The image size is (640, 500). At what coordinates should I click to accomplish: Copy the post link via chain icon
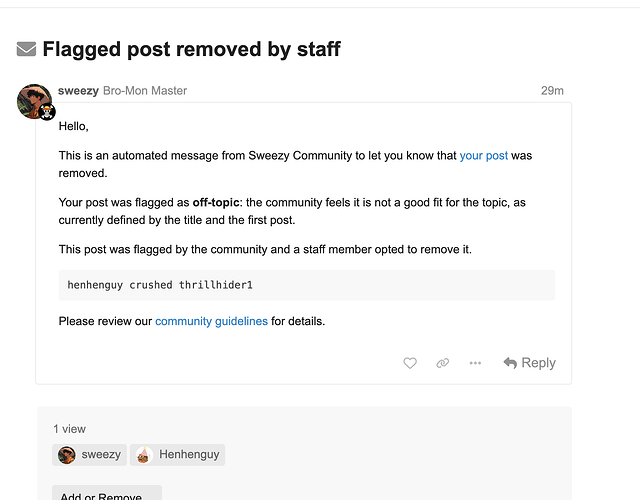(443, 363)
